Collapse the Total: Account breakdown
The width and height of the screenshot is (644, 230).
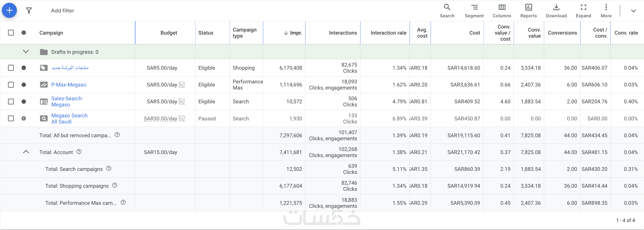tap(26, 152)
